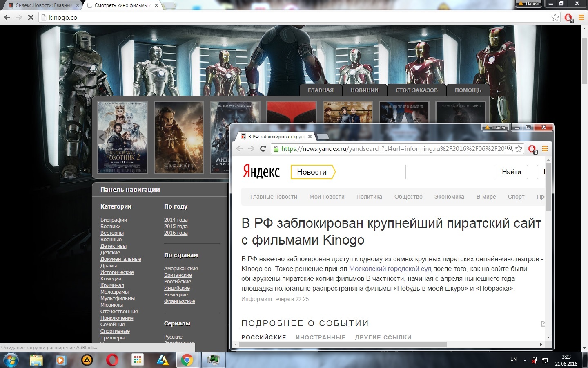Open a new tab in the kinogo window
The height and width of the screenshot is (368, 588).
(169, 6)
